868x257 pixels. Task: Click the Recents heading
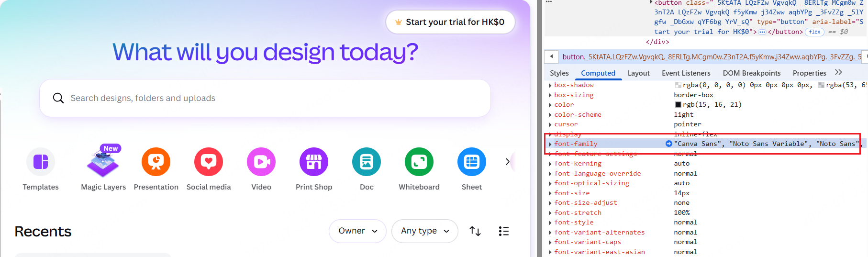[43, 232]
